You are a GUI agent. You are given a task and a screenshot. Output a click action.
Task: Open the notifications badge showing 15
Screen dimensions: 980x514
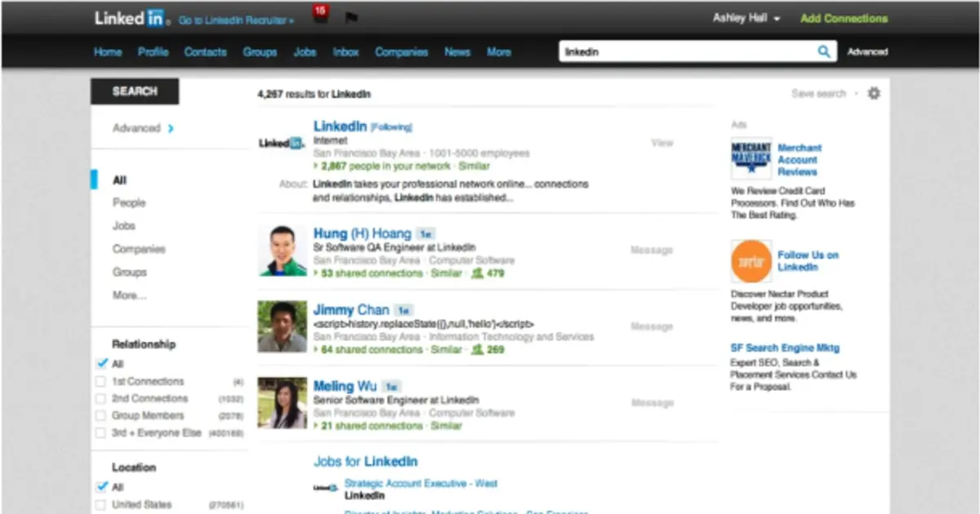point(320,13)
